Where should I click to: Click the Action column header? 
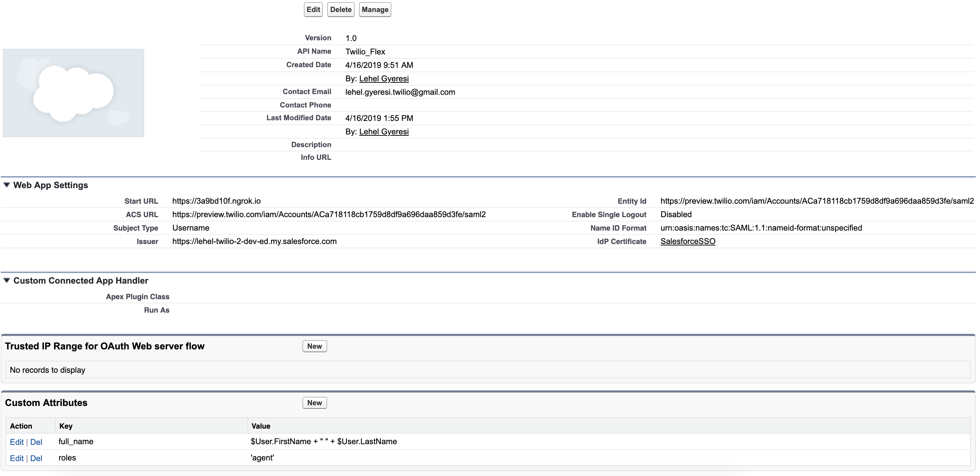[x=21, y=426]
